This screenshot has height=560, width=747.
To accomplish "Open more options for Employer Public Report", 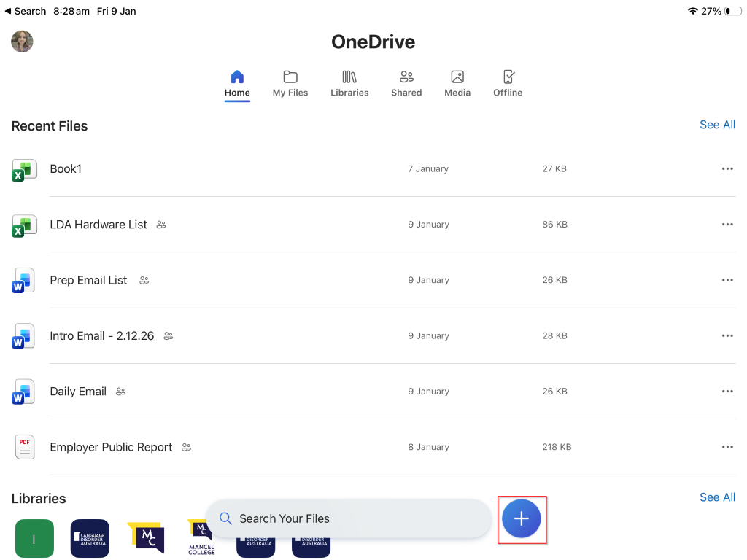I will click(727, 447).
